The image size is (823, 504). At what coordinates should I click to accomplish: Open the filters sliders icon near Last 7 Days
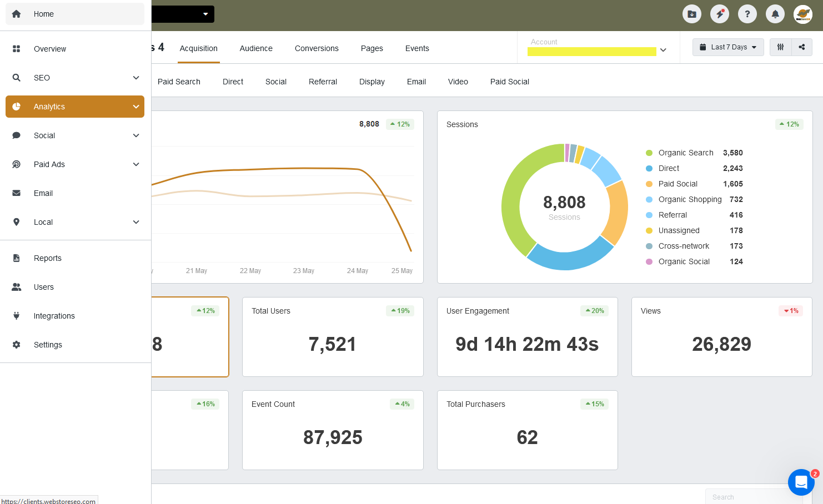click(780, 47)
